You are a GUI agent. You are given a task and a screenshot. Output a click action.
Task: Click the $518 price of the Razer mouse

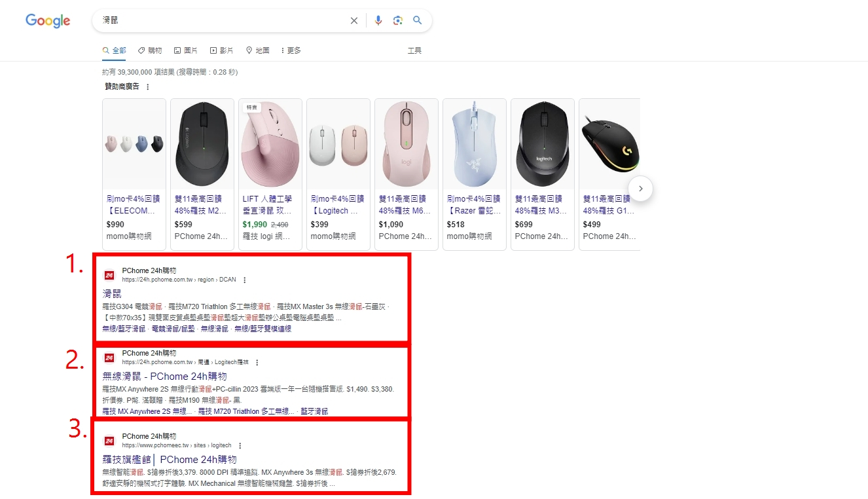pos(456,225)
